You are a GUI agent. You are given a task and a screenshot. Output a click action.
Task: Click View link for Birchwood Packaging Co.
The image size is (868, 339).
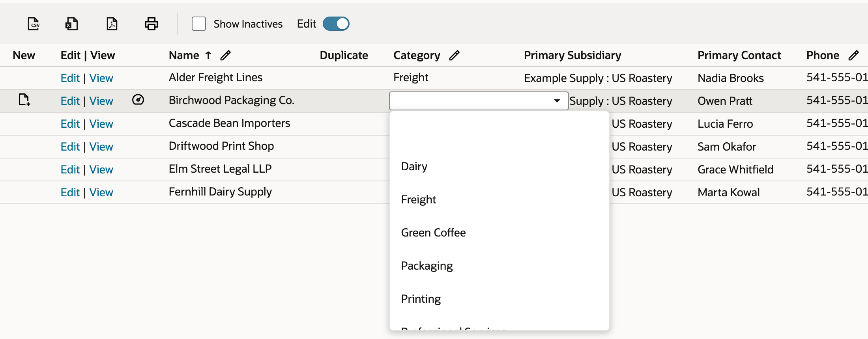(101, 101)
